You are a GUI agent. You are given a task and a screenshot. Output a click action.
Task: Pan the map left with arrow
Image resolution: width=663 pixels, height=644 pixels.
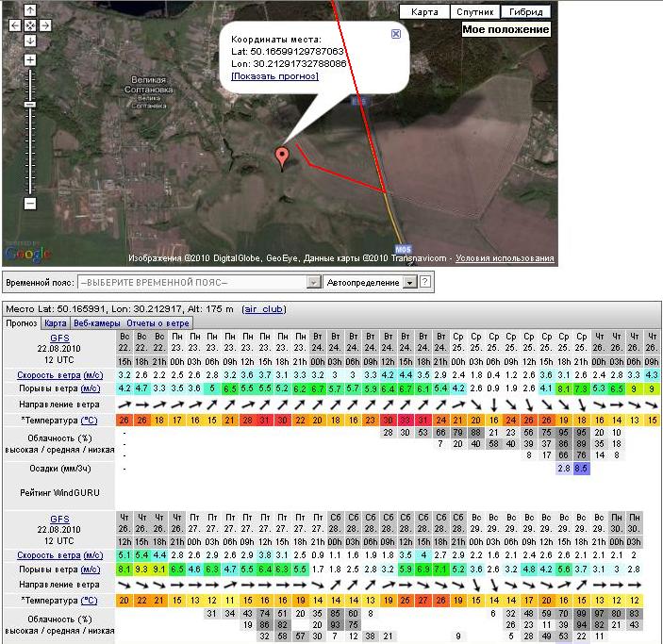pyautogui.click(x=15, y=25)
